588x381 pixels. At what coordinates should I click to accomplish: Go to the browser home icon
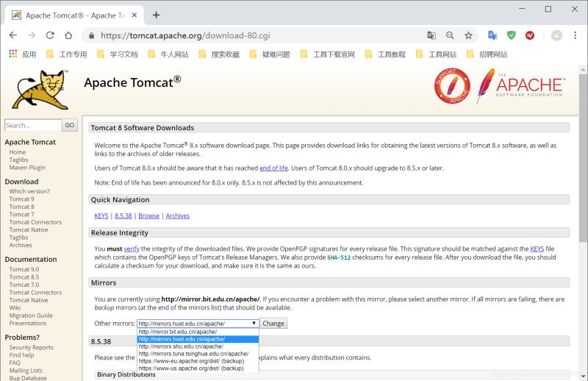pyautogui.click(x=68, y=35)
